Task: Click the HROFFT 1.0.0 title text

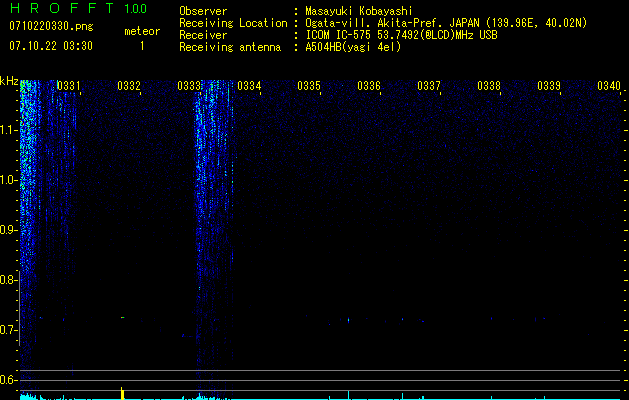Action: [x=78, y=8]
